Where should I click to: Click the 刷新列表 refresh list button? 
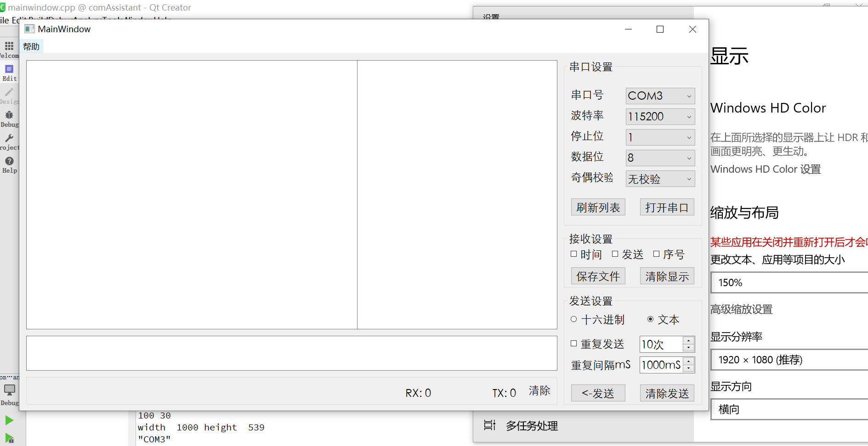click(x=598, y=207)
